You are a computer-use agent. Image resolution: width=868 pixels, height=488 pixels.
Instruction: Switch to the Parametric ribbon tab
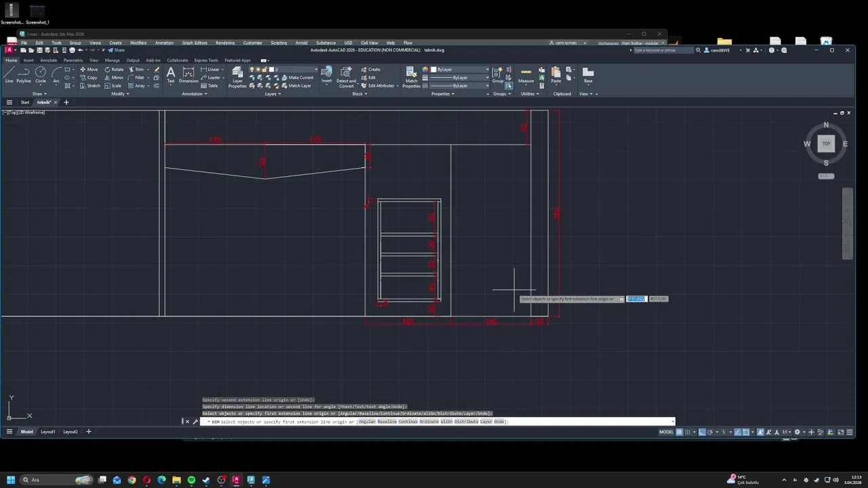pyautogui.click(x=73, y=60)
